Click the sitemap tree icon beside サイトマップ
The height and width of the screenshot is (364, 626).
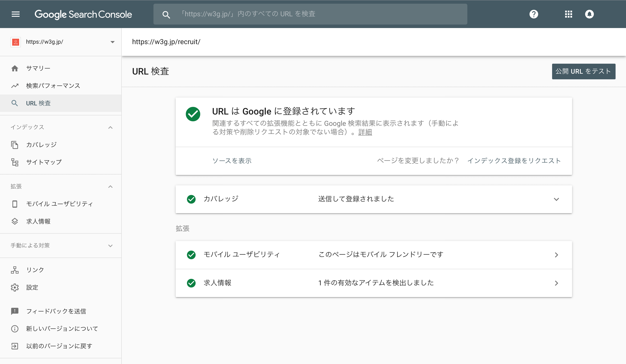pyautogui.click(x=15, y=162)
